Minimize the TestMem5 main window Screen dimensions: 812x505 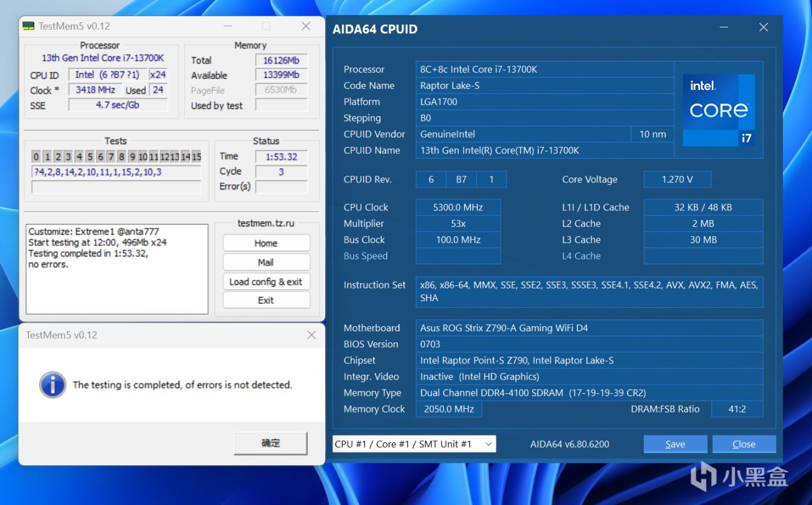click(229, 26)
